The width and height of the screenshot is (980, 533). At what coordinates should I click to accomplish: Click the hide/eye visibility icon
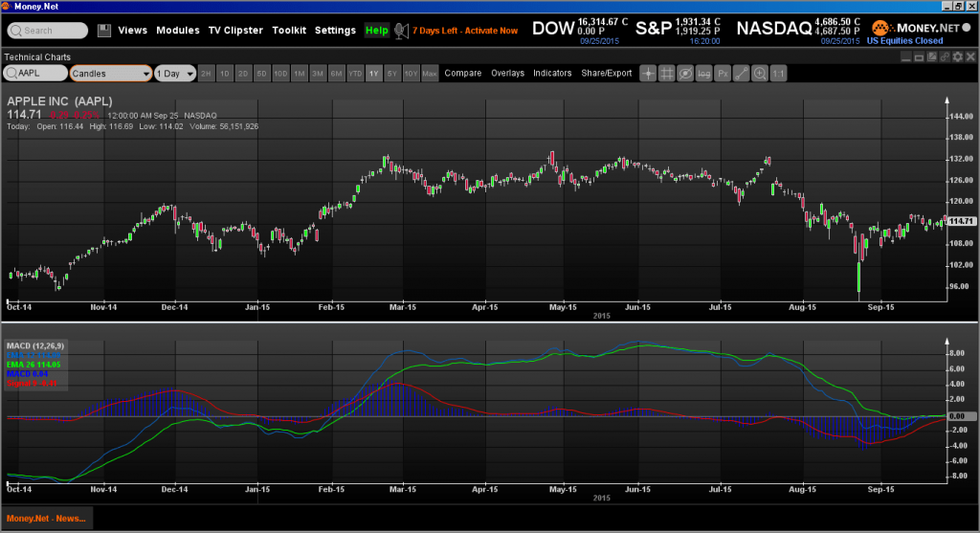coord(685,74)
